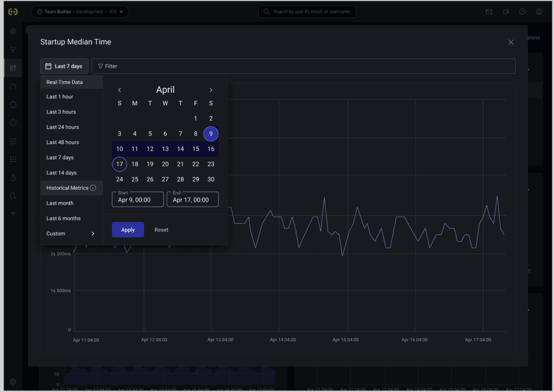
Task: Open the radar/target icon in the sidebar
Action: [x=13, y=32]
